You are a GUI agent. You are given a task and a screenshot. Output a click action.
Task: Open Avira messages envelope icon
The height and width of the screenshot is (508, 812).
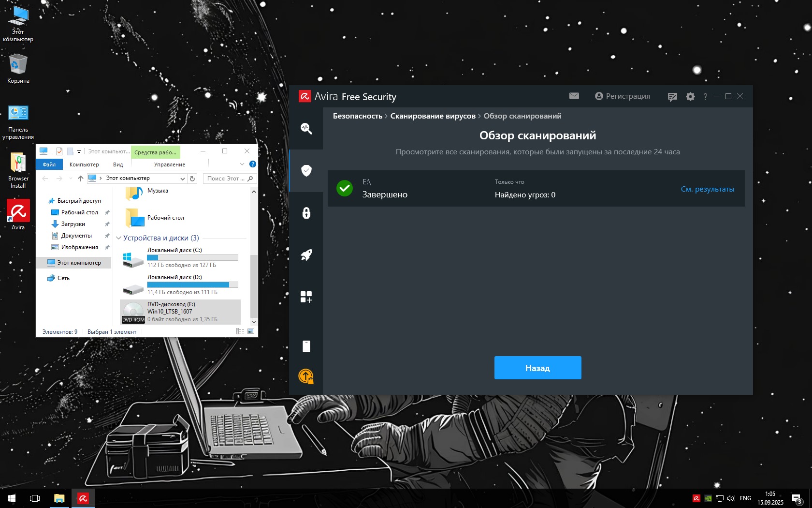[x=574, y=96]
